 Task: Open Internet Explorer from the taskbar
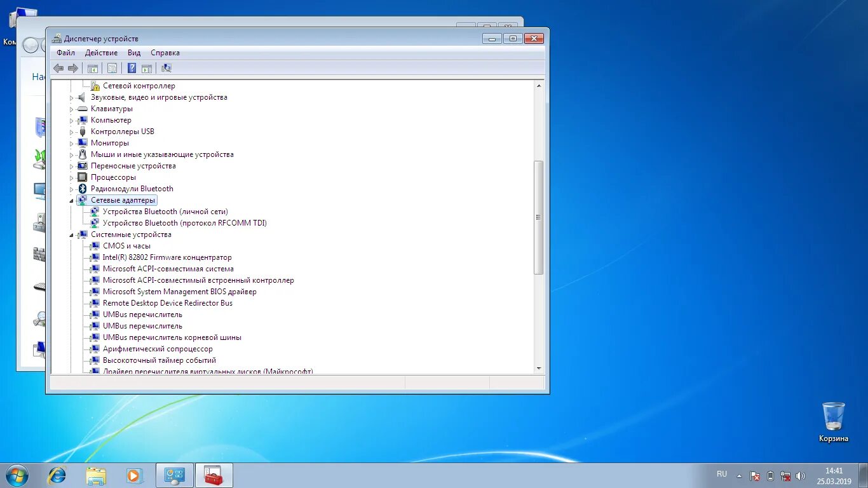[57, 475]
